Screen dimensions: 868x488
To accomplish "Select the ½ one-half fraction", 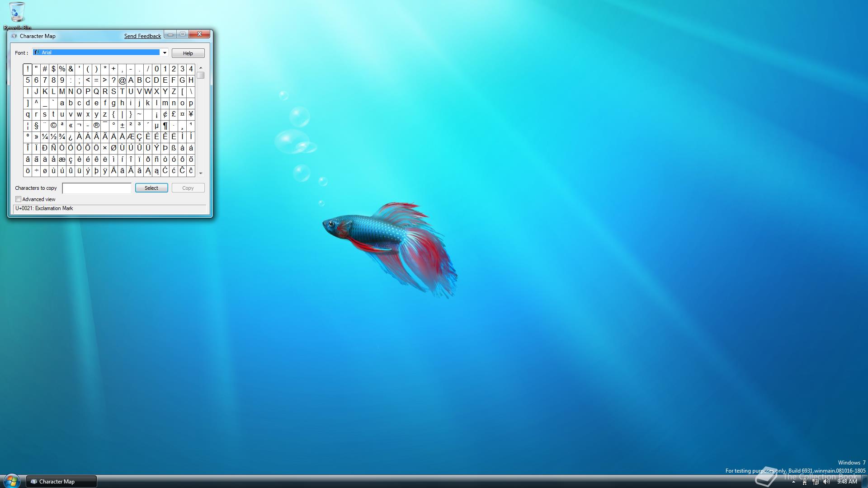I will coord(53,137).
